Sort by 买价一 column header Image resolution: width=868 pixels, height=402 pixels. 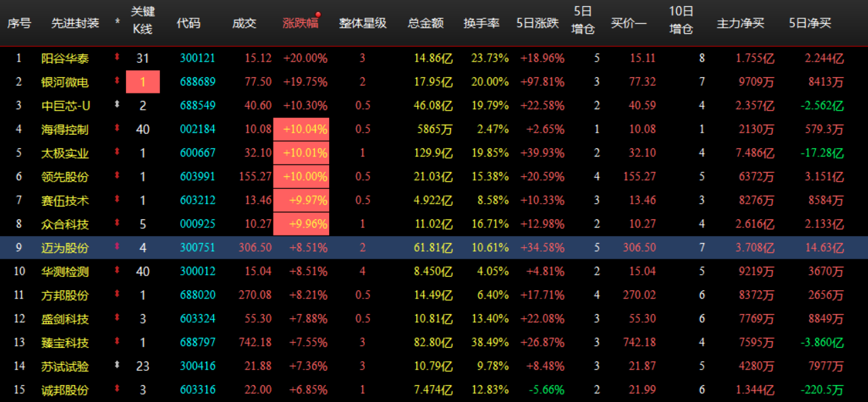[x=629, y=23]
